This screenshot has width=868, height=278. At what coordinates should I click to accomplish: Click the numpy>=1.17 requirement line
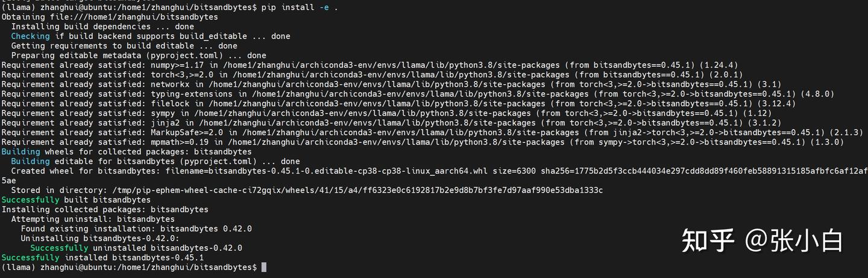(x=369, y=65)
